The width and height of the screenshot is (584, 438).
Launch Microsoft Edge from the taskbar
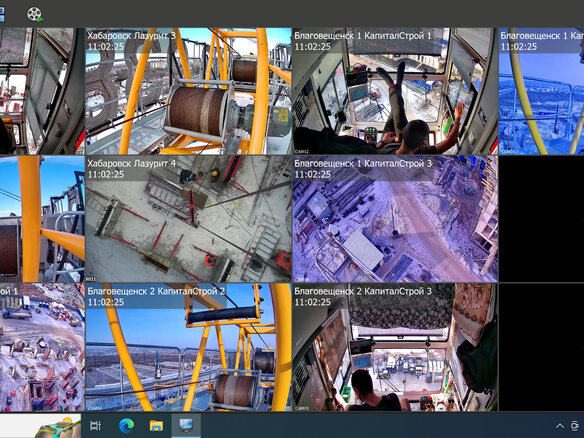126,425
